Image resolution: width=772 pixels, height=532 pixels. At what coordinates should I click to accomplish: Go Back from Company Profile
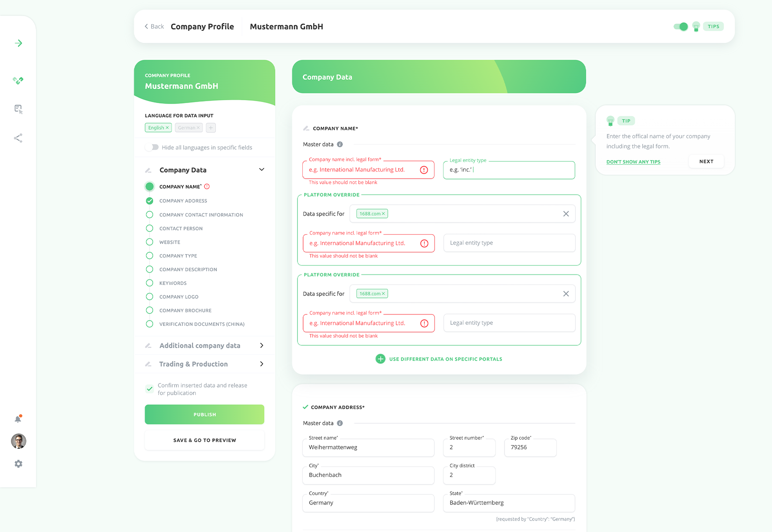[154, 27]
